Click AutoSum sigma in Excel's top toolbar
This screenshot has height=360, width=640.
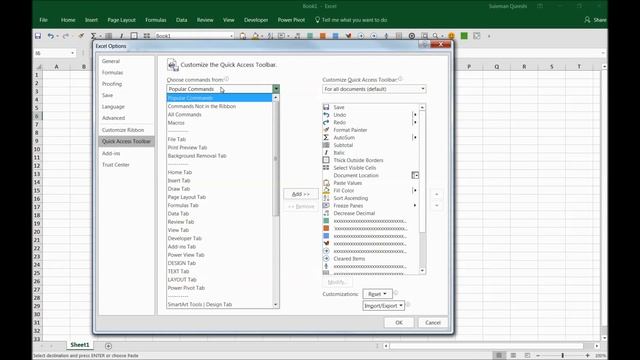(x=93, y=36)
